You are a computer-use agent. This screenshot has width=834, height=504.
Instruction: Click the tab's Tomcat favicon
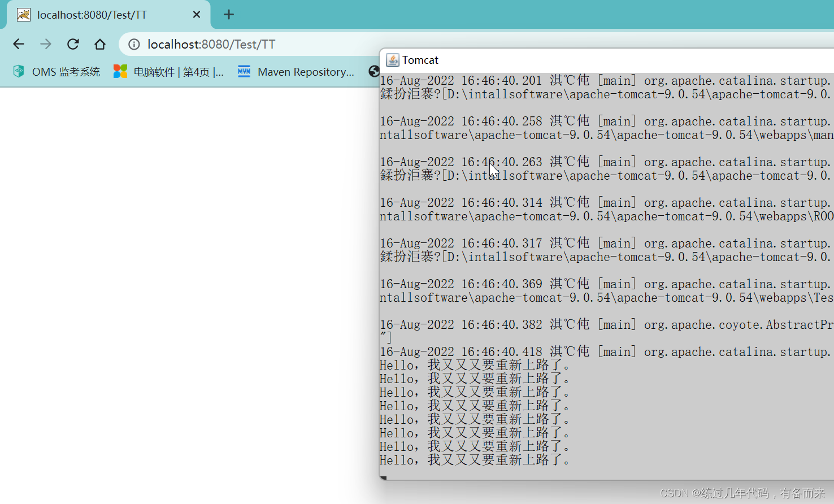(24, 15)
